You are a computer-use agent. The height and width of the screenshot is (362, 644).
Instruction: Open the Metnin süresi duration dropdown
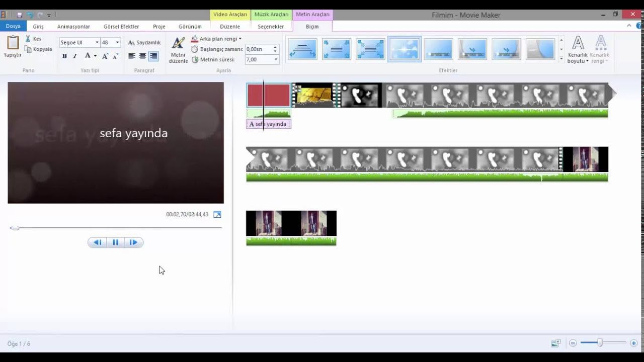[276, 59]
